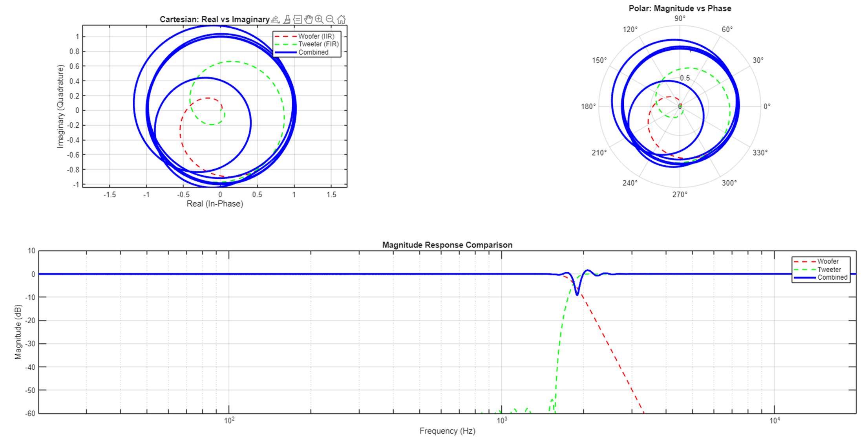The image size is (868, 438).
Task: Click the 10^3 frequency tick label
Action: (502, 420)
